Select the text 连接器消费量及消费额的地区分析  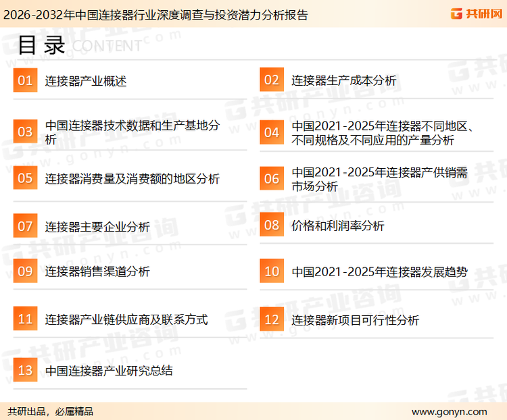pyautogui.click(x=132, y=179)
